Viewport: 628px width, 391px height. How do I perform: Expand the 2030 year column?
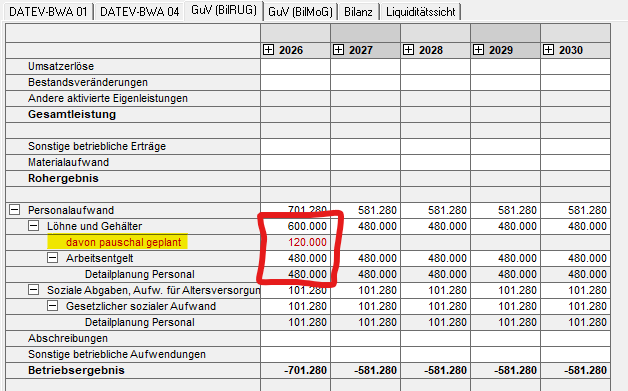point(549,50)
